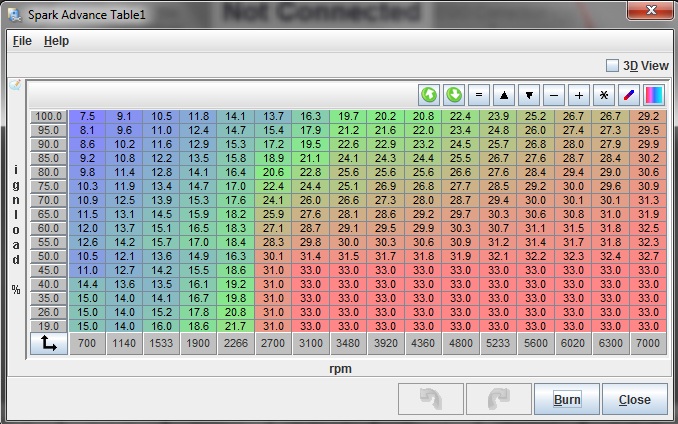
Task: Click the pencil note icon at top left
Action: (15, 86)
